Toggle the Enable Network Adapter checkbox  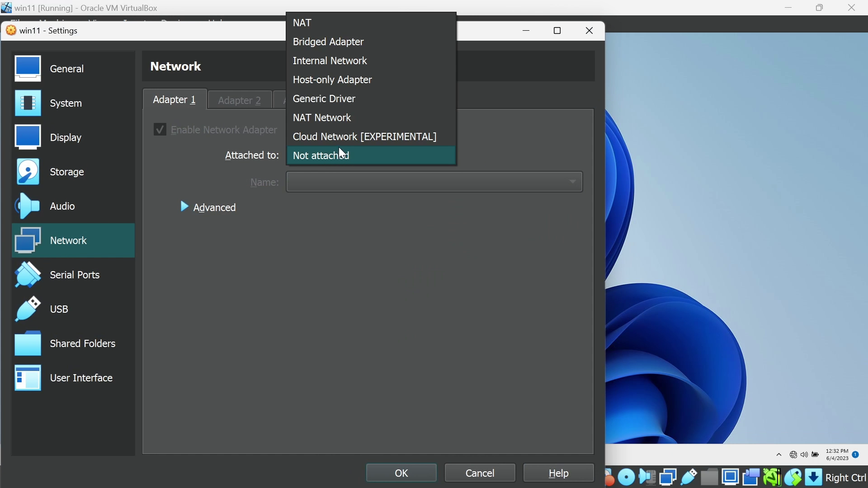(x=160, y=130)
